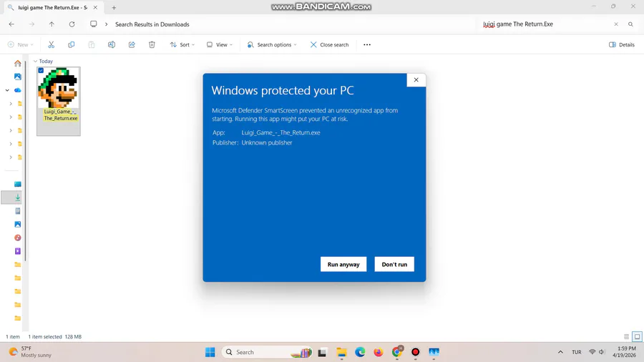This screenshot has height=362, width=644.
Task: Click the Don't run button
Action: click(x=394, y=264)
